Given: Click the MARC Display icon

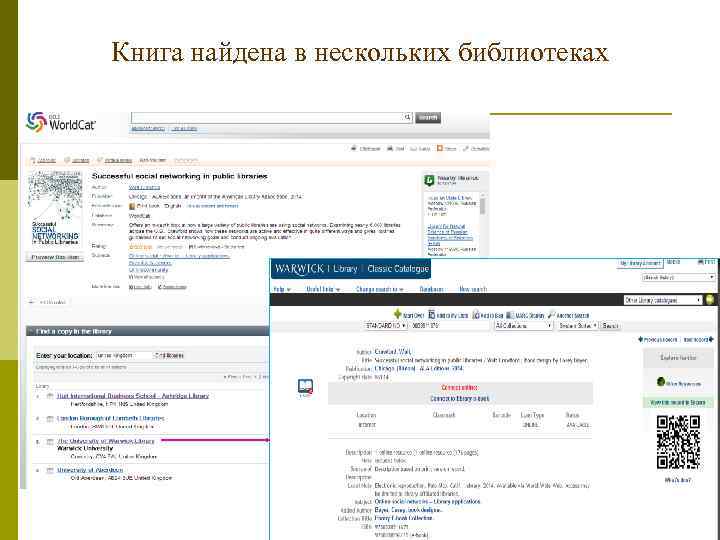Looking at the screenshot, I should pyautogui.click(x=510, y=315).
